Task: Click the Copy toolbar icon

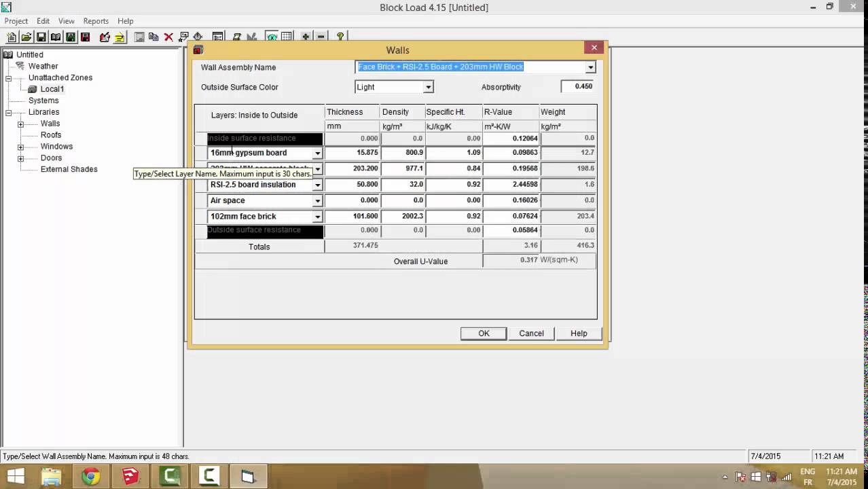Action: (153, 37)
